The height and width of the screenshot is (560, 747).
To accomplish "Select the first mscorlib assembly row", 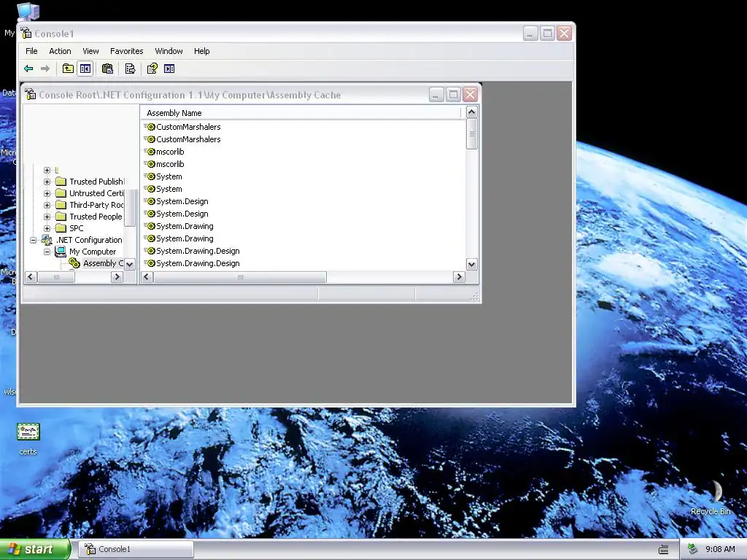I will click(164, 152).
